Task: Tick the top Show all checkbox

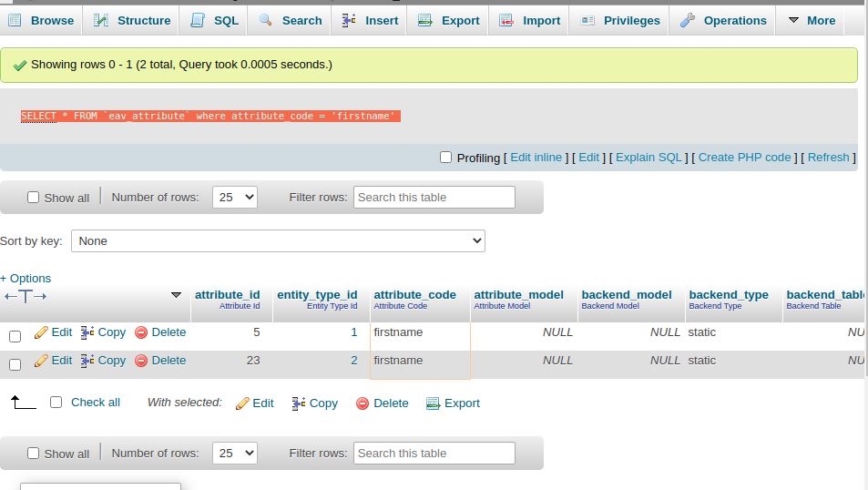Action: 34,198
